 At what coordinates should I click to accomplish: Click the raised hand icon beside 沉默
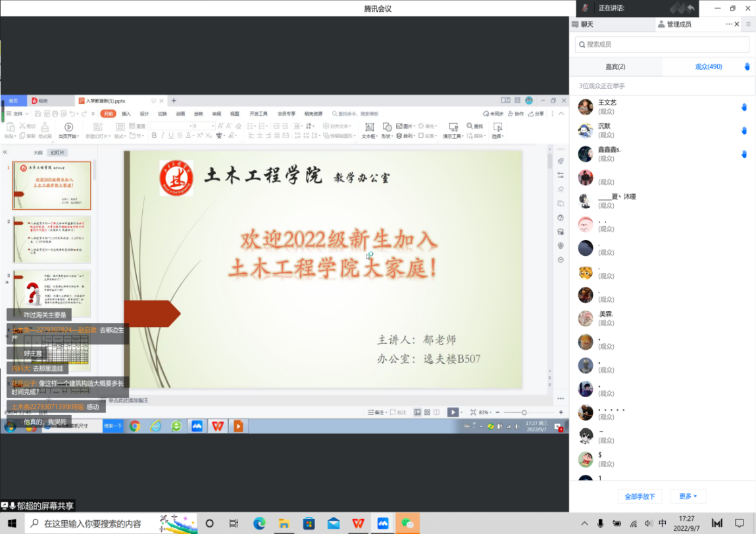pyautogui.click(x=744, y=130)
